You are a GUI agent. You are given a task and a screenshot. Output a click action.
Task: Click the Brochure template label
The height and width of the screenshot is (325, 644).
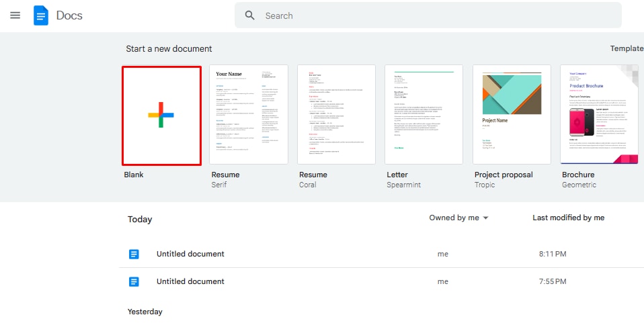click(x=578, y=175)
